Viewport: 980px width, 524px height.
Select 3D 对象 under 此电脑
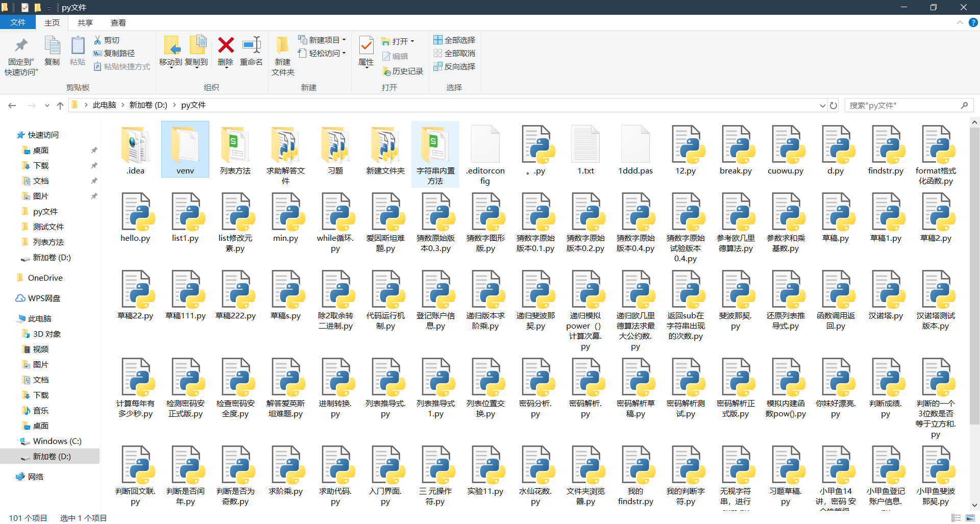coord(47,334)
